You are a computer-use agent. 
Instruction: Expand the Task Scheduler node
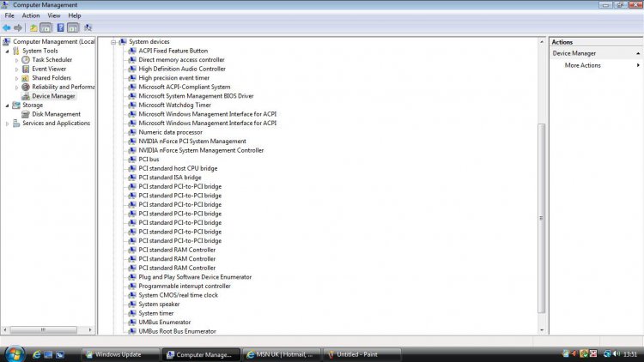(17, 60)
